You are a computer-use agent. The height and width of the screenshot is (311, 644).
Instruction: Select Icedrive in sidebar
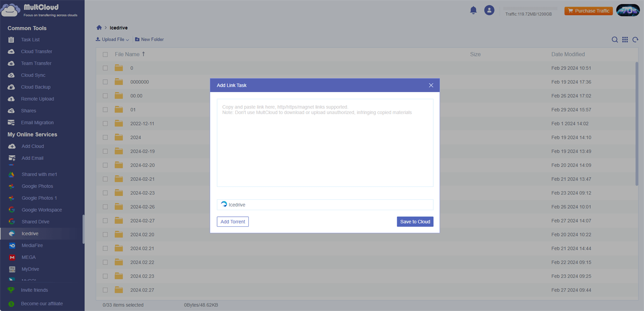(x=41, y=234)
